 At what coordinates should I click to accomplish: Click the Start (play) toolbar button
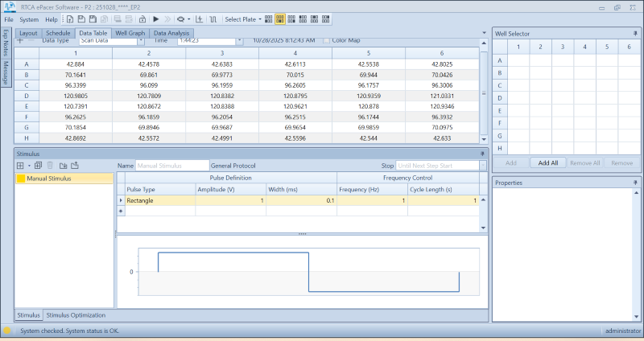[155, 18]
